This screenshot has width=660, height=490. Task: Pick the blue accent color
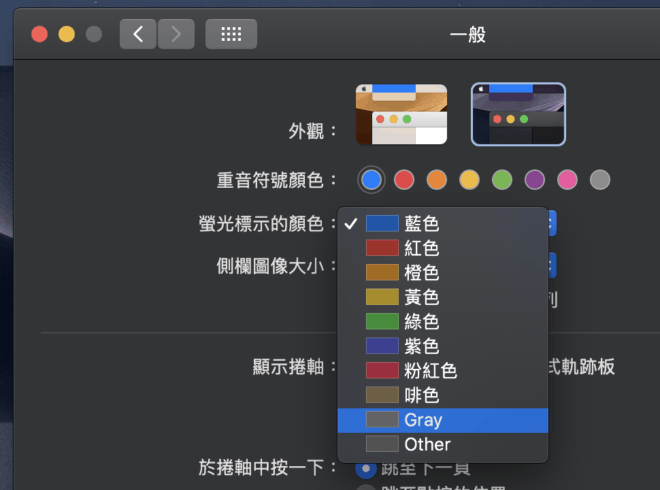[x=371, y=180]
